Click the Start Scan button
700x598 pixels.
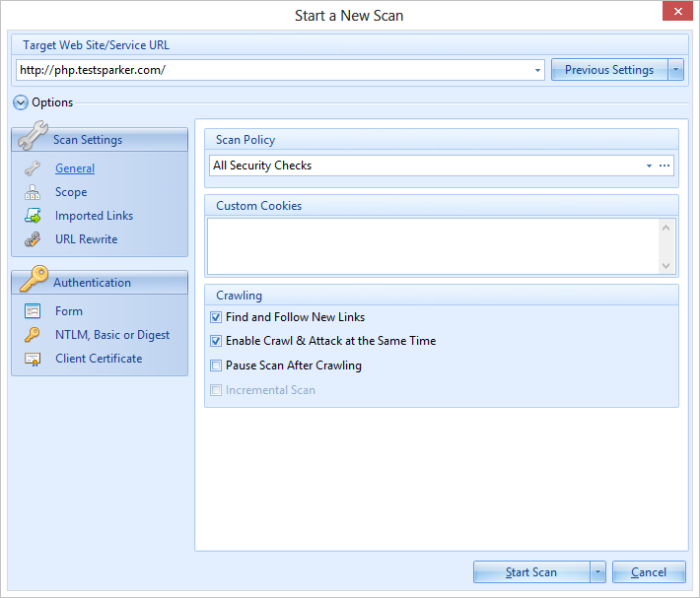[x=531, y=572]
